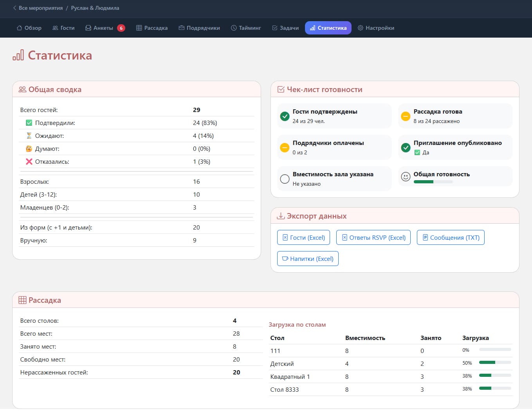The width and height of the screenshot is (532, 416).
Task: Open the Настройки tab
Action: [x=376, y=28]
